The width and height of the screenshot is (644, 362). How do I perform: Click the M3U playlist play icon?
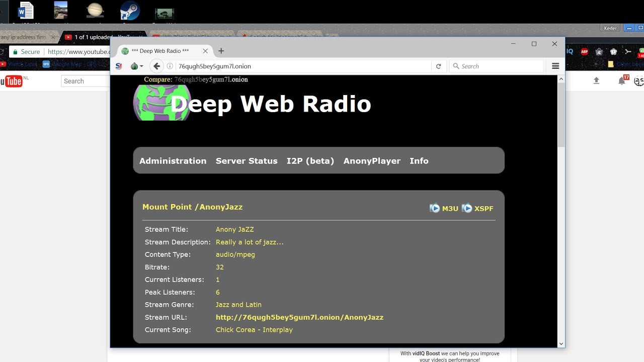pyautogui.click(x=435, y=208)
